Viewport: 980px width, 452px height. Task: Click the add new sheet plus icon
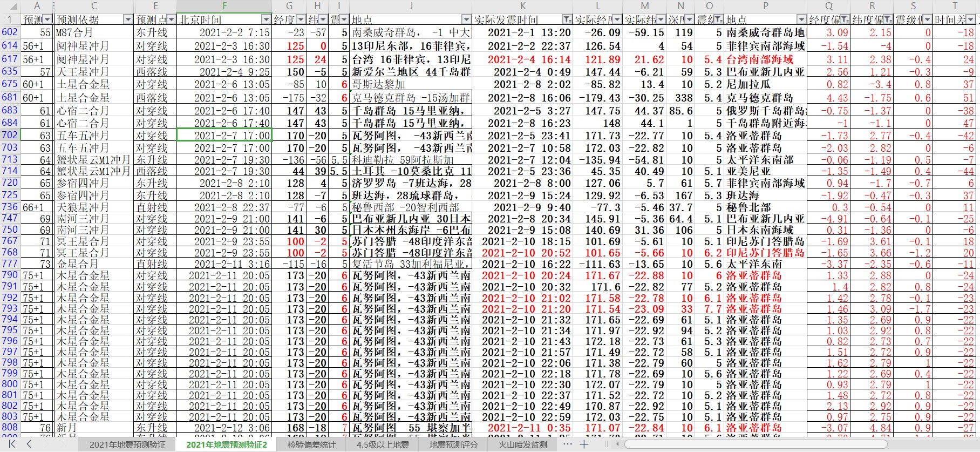[x=584, y=444]
